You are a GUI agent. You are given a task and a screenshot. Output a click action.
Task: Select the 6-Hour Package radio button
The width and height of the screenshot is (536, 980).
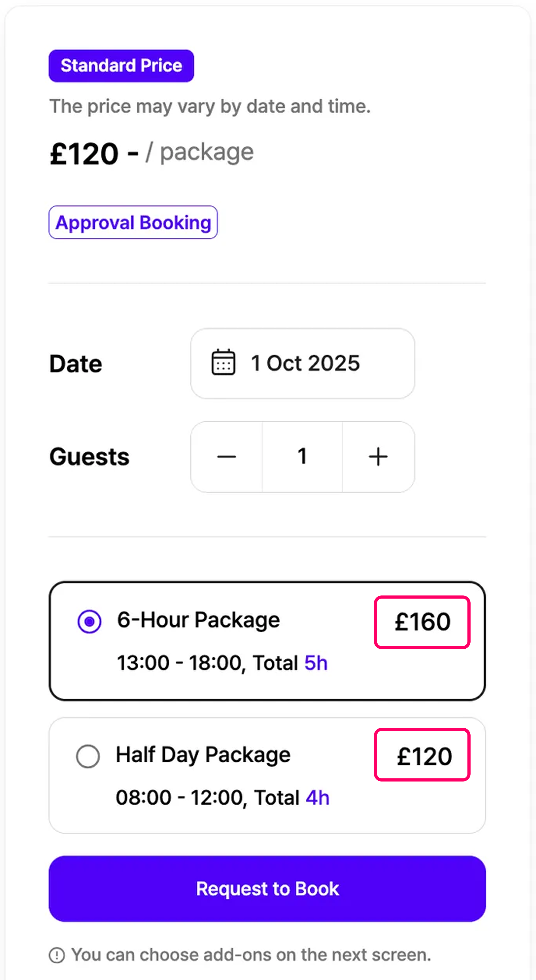pyautogui.click(x=89, y=622)
